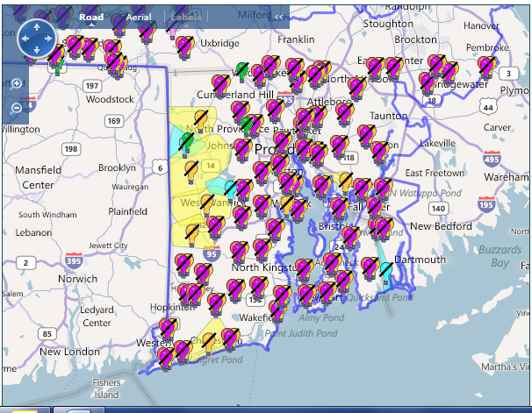Click the New London map label
Image resolution: width=532 pixels, height=413 pixels.
click(69, 352)
